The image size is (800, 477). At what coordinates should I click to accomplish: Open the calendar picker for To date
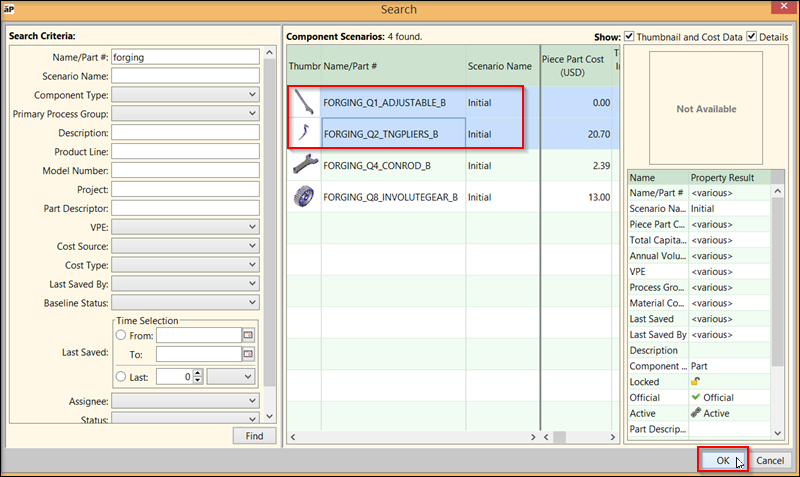[x=249, y=354]
